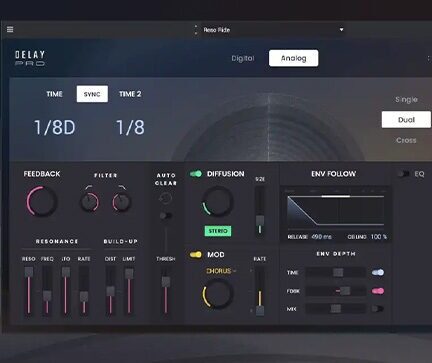The height and width of the screenshot is (363, 432).
Task: Toggle the Auto Clear switch
Action: [x=165, y=215]
